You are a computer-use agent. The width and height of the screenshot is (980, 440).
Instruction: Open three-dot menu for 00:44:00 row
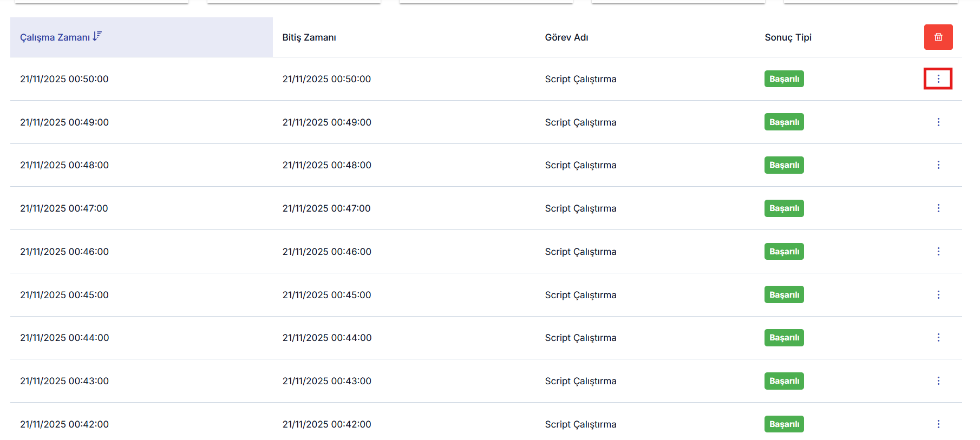pyautogui.click(x=938, y=338)
